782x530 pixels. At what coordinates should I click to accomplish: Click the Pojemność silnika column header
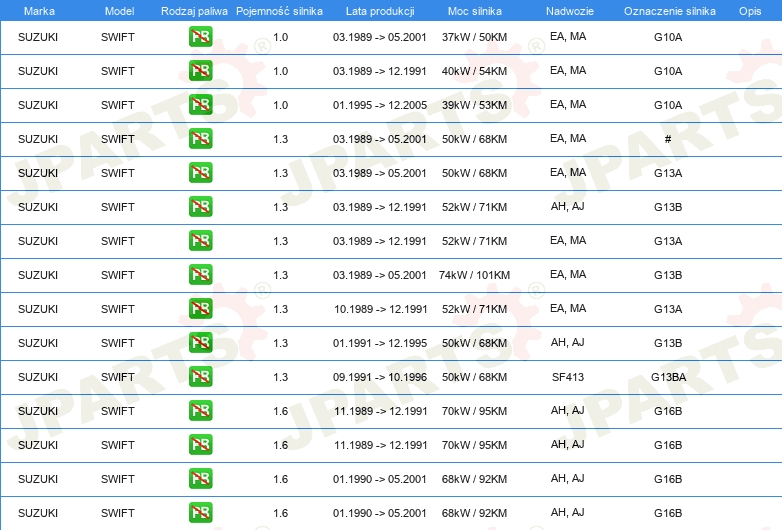click(x=279, y=11)
